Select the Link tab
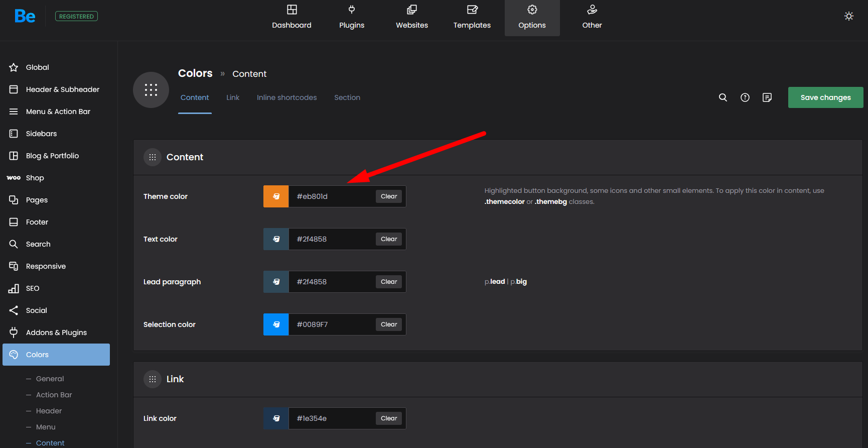This screenshot has width=868, height=448. 233,97
